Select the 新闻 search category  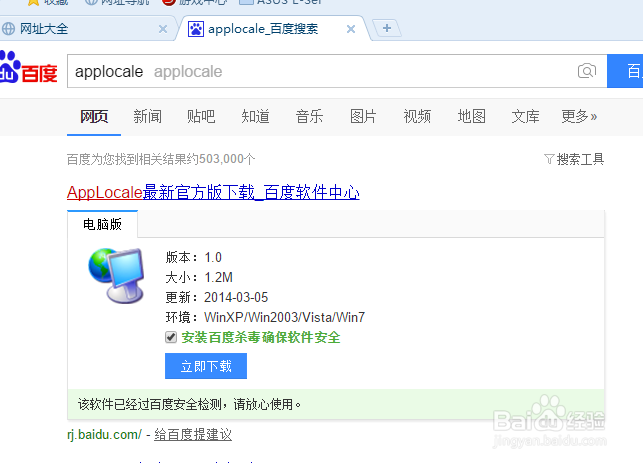click(147, 116)
